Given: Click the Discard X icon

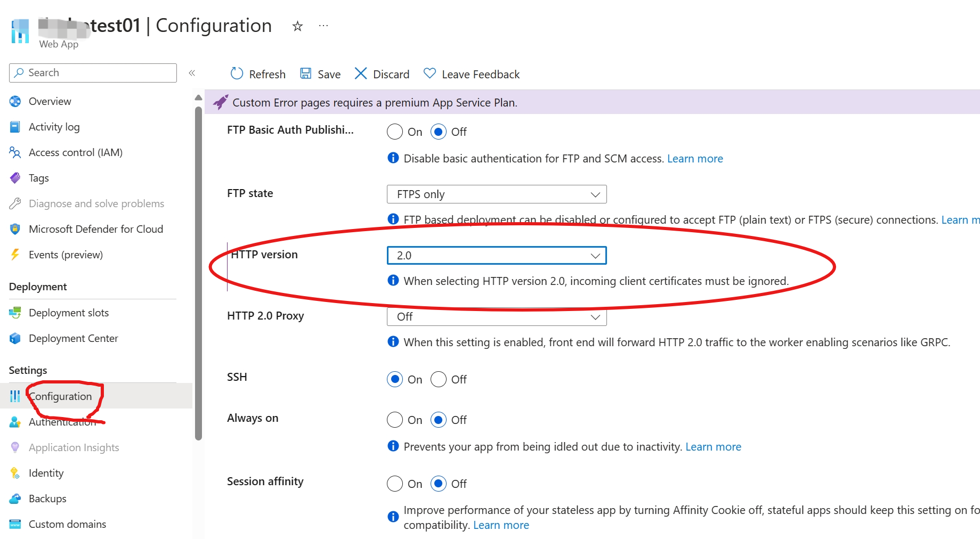Looking at the screenshot, I should (361, 73).
